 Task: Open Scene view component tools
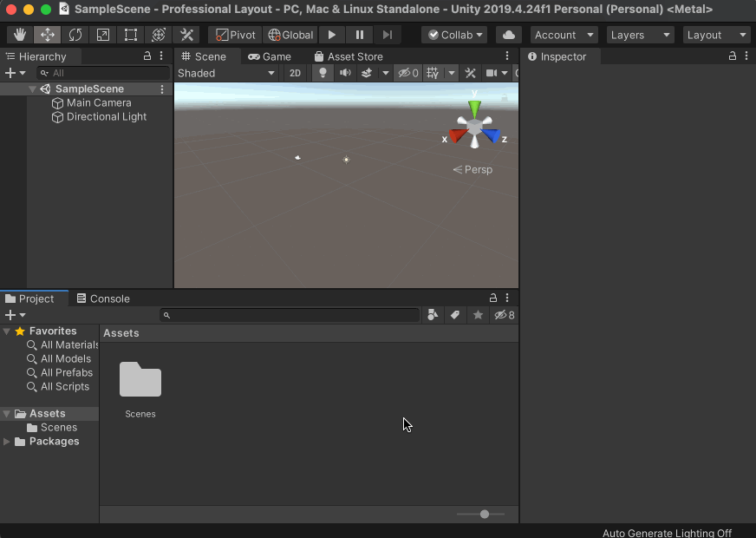[470, 73]
